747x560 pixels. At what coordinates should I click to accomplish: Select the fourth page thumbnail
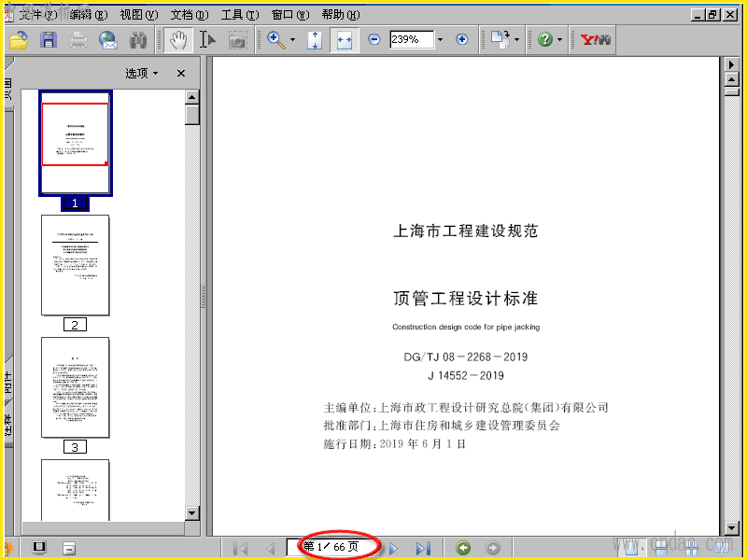tap(76, 490)
